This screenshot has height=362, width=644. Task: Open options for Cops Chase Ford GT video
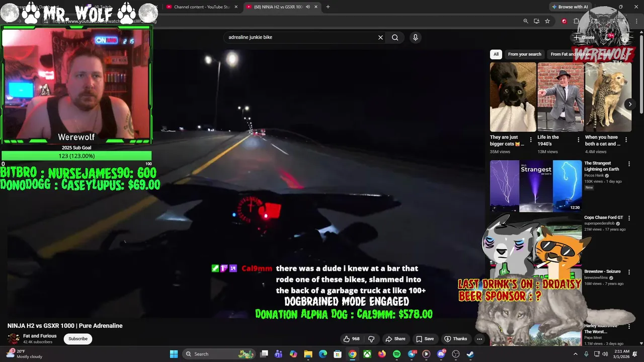pos(628,218)
